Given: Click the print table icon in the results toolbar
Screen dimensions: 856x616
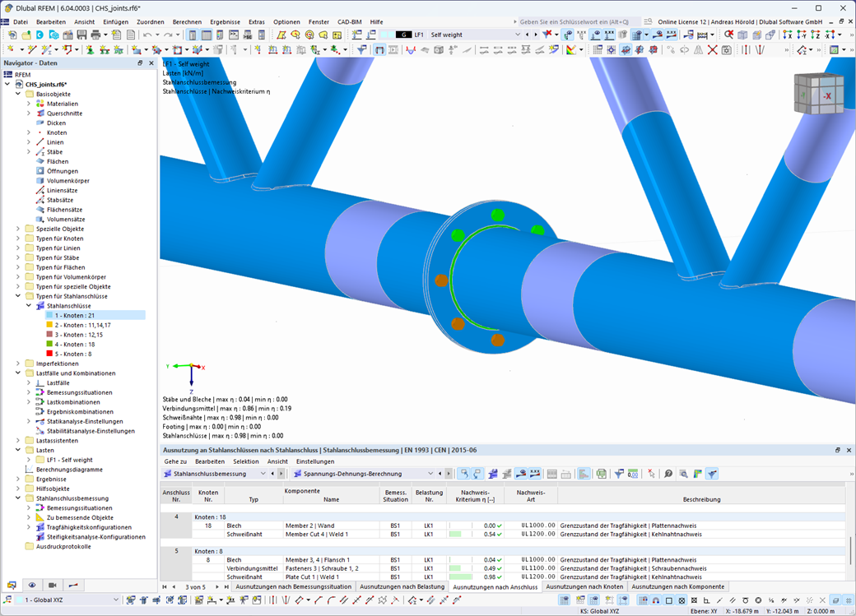Looking at the screenshot, I should coord(601,474).
